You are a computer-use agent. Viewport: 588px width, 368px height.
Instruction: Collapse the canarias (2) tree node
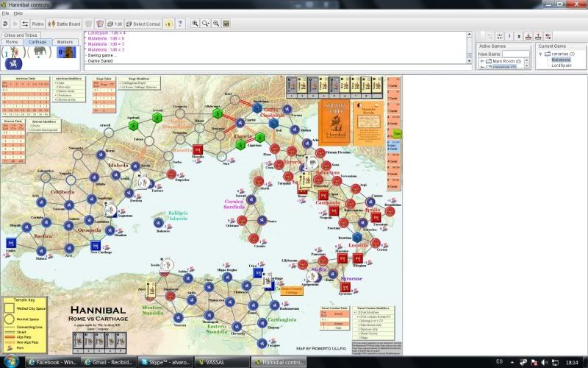coord(541,54)
